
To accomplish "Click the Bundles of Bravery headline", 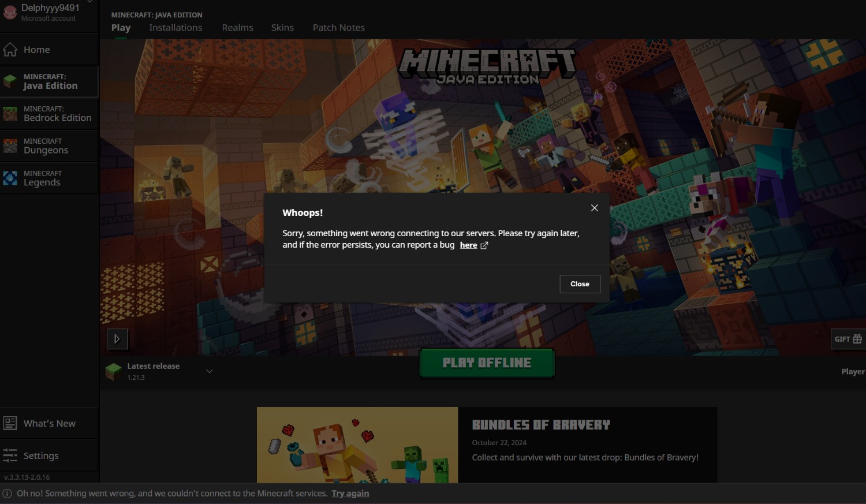I will point(541,425).
